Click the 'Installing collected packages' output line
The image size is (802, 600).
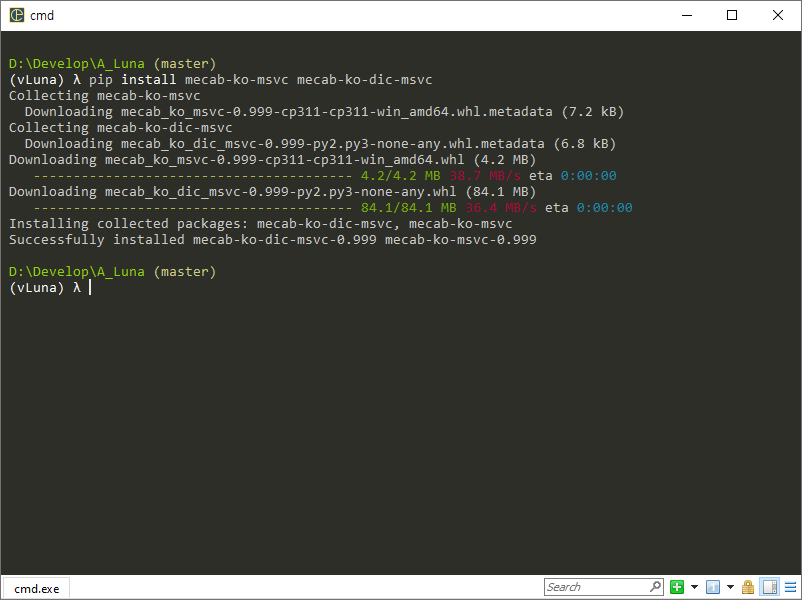coord(260,224)
